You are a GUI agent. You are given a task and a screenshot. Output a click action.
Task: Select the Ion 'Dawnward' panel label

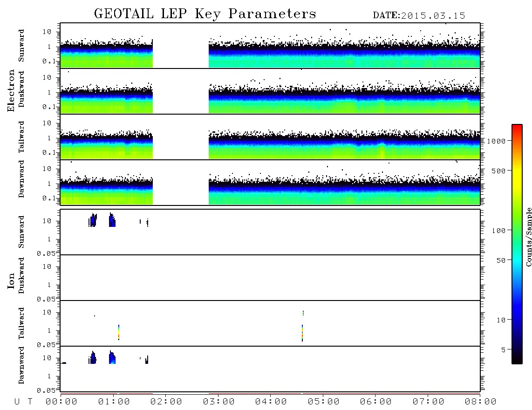(21, 365)
